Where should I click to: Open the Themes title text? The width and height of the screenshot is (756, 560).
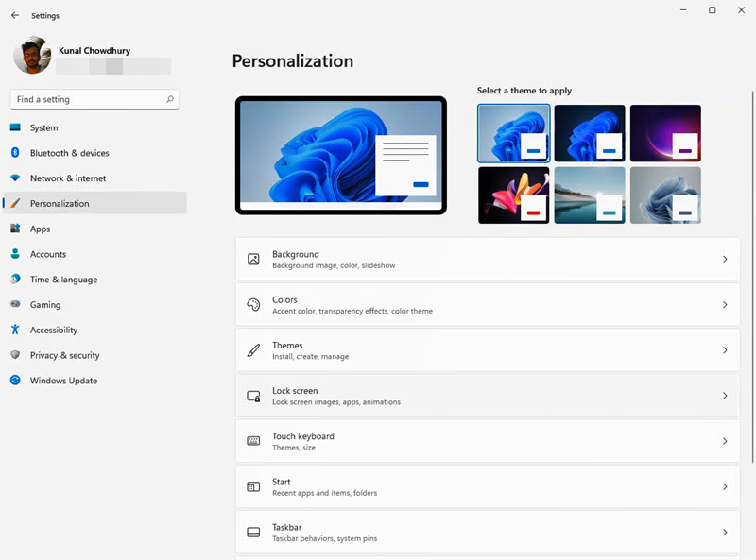pos(287,345)
